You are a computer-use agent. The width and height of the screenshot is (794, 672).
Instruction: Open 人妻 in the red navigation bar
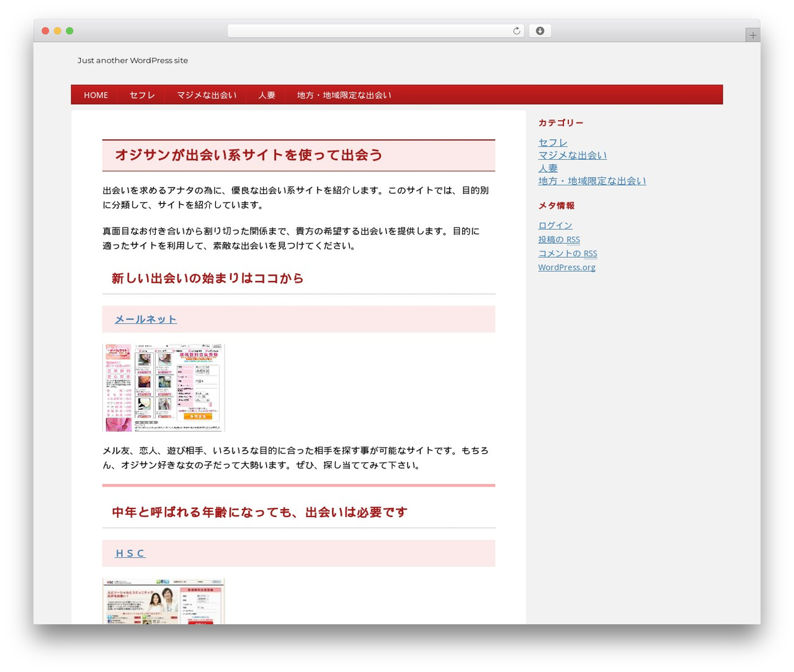coord(267,95)
